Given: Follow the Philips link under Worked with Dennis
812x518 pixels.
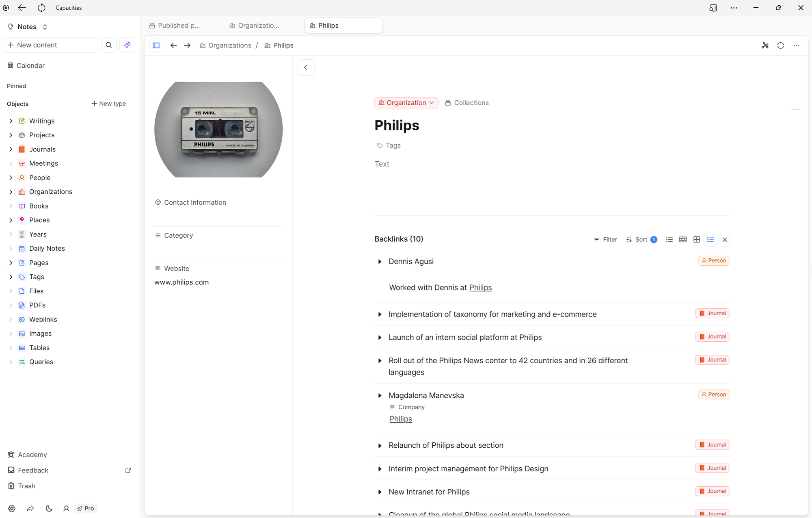Looking at the screenshot, I should (x=480, y=288).
